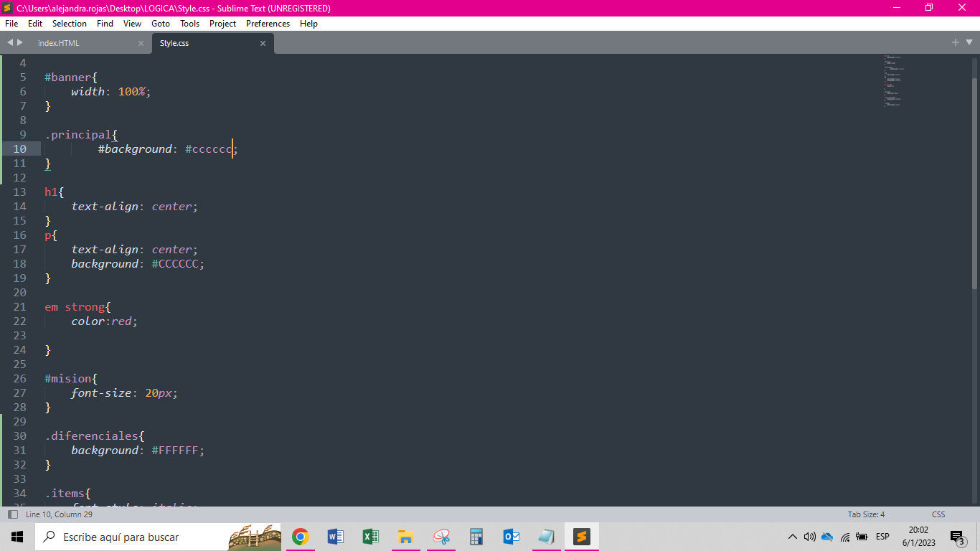Image resolution: width=980 pixels, height=551 pixels.
Task: Open the Wi-Fi network icon
Action: pyautogui.click(x=845, y=537)
